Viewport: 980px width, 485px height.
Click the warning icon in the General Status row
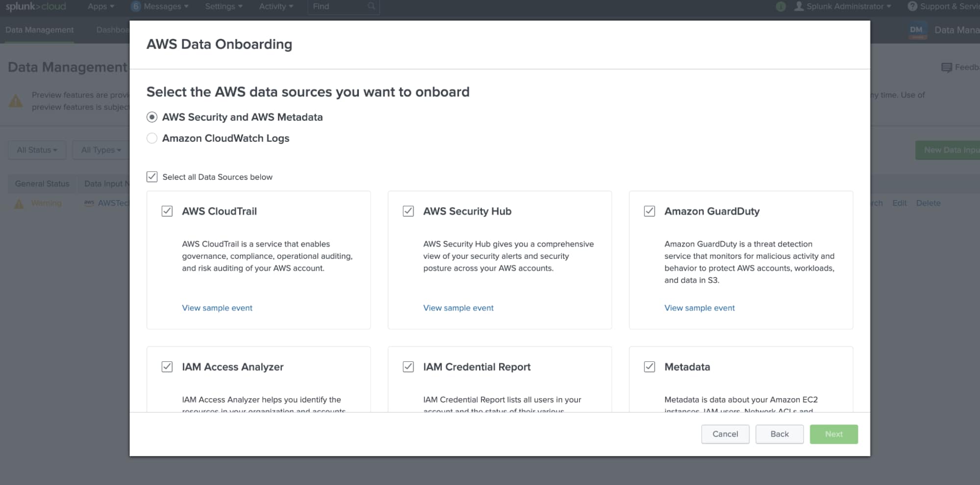[19, 204]
